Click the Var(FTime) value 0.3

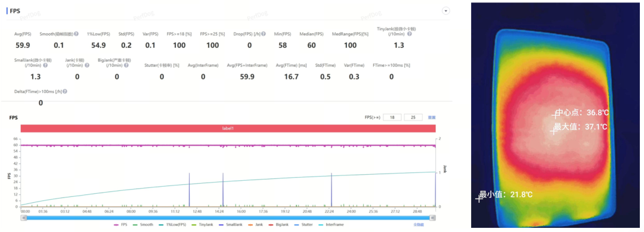tap(354, 77)
